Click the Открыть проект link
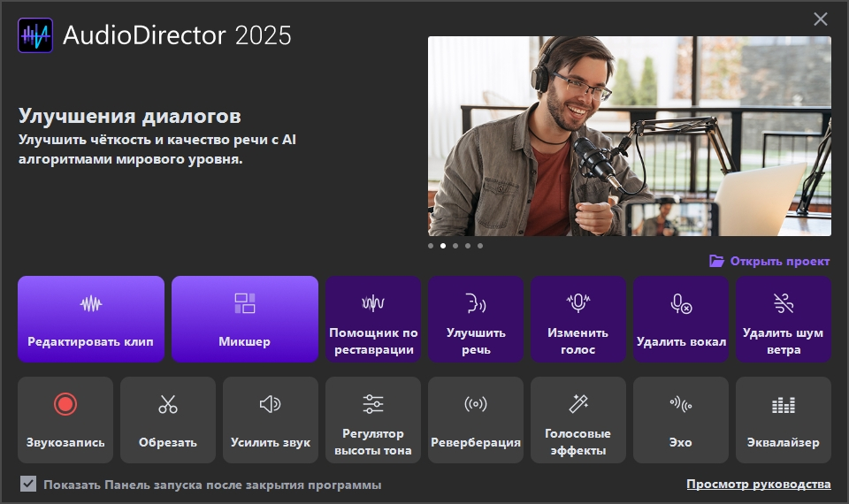The width and height of the screenshot is (849, 504). coord(770,261)
